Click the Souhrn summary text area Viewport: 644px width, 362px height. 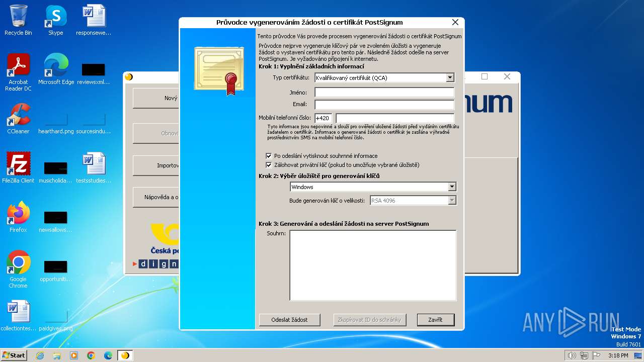(373, 265)
